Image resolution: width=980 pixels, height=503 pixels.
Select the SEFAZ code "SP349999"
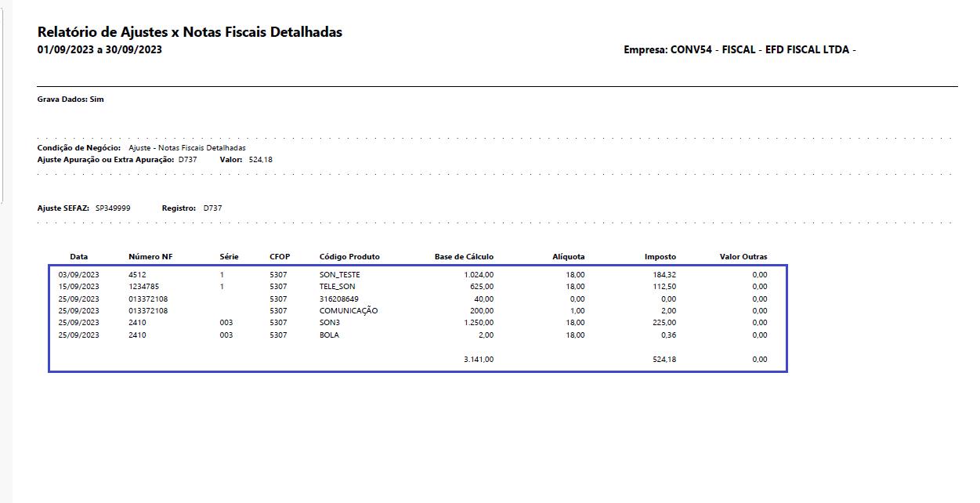click(x=113, y=208)
